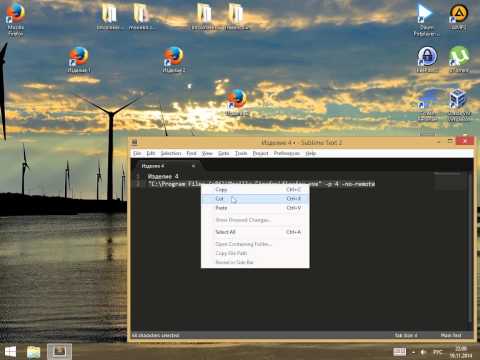The image size is (480, 360).
Task: Open the touch keyboard tray icon
Action: (399, 352)
